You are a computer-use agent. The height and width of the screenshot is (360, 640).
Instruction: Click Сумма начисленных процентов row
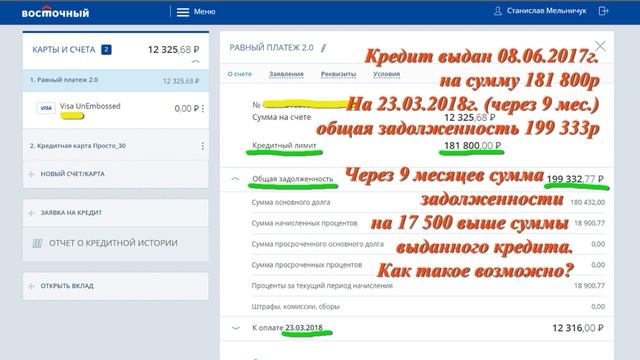pos(428,223)
